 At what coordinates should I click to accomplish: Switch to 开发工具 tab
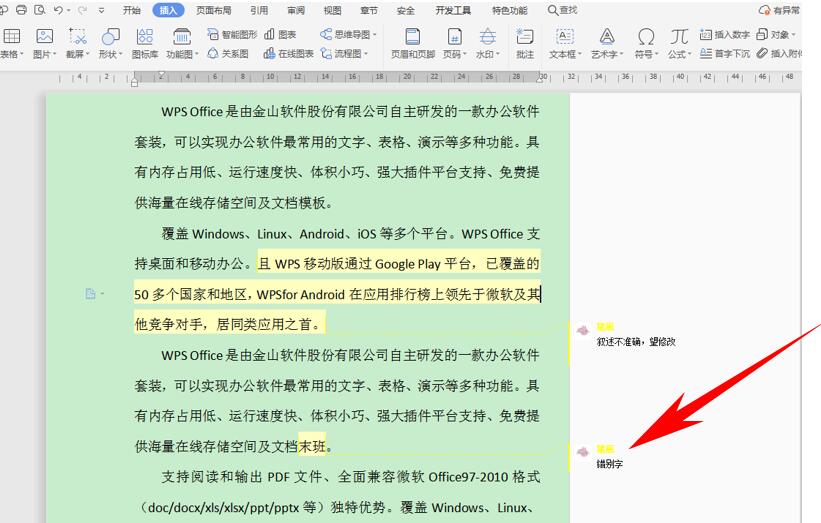point(453,10)
